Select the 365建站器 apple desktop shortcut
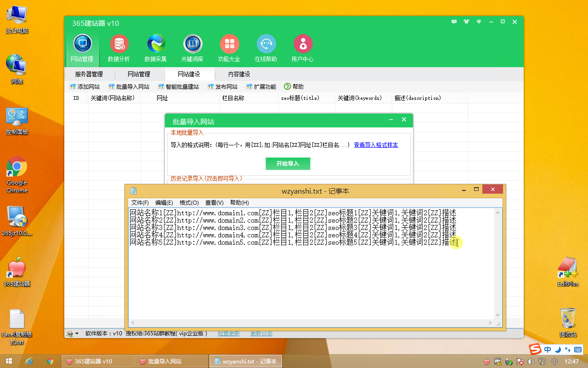Viewport: 588px width, 368px height. pos(17,272)
